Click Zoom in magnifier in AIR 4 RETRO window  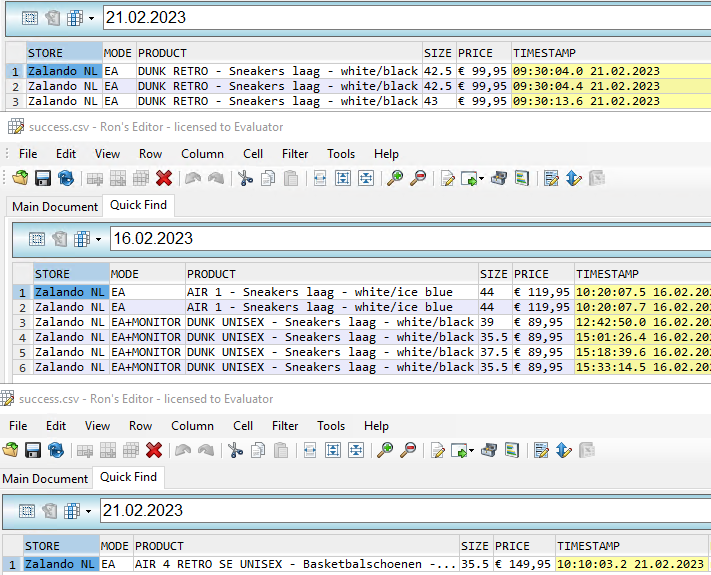point(385,450)
